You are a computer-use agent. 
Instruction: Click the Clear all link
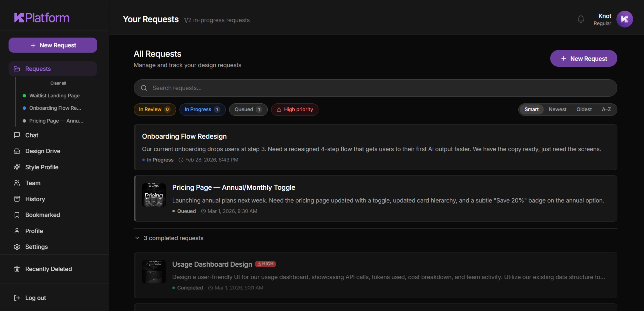tap(58, 83)
